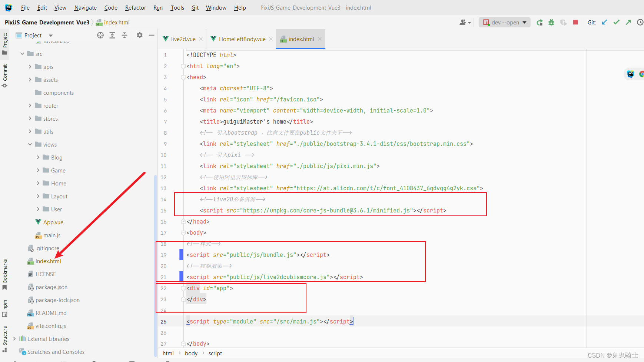Open the File menu

pyautogui.click(x=25, y=7)
